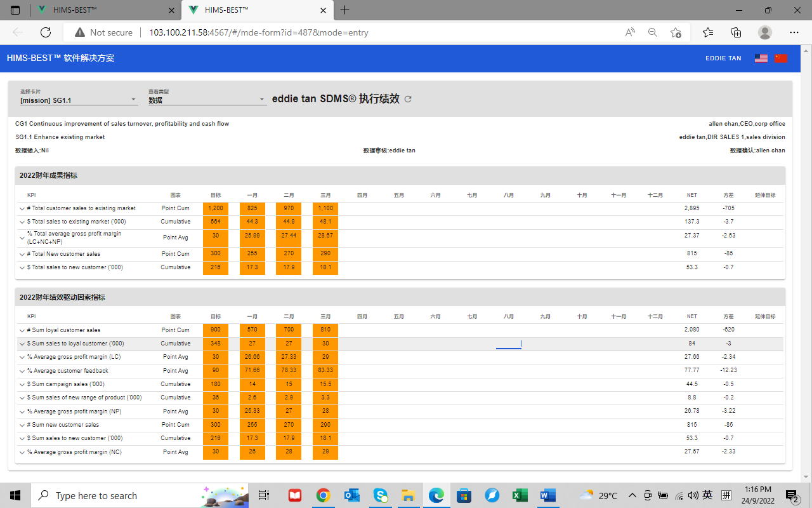Open the 选择卡片 [mission] SG1.1 dropdown
This screenshot has width=812, height=508.
click(79, 100)
